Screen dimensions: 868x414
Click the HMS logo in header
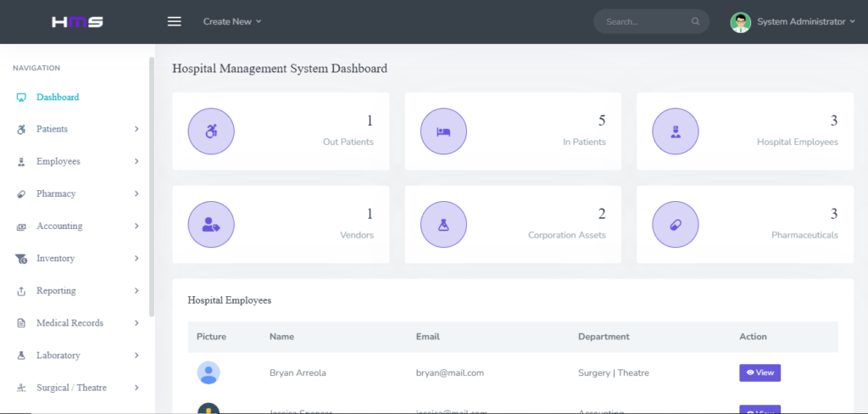pyautogui.click(x=77, y=21)
